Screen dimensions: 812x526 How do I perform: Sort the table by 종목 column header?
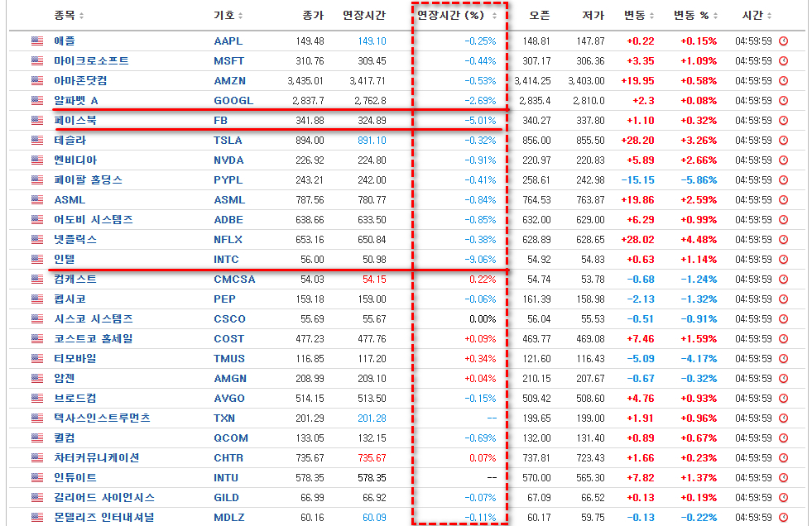coord(69,16)
